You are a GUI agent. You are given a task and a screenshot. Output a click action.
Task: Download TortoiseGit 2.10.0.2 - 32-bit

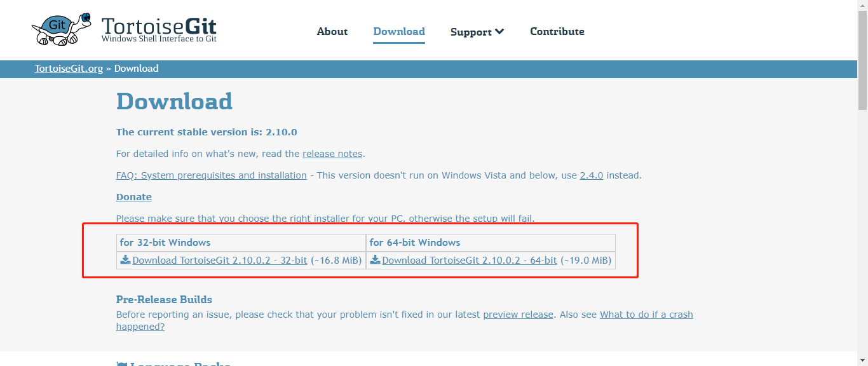pos(220,260)
